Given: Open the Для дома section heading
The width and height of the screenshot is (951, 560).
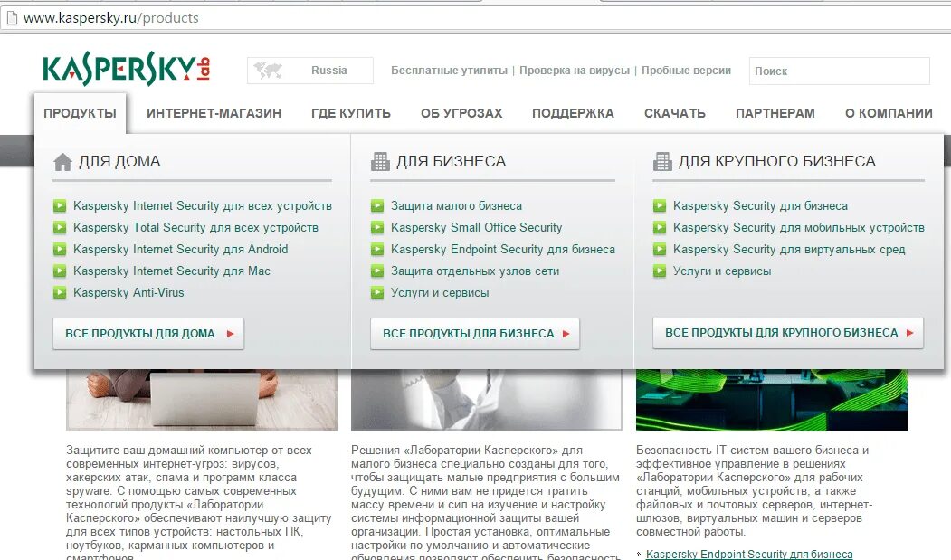Looking at the screenshot, I should click(x=119, y=161).
